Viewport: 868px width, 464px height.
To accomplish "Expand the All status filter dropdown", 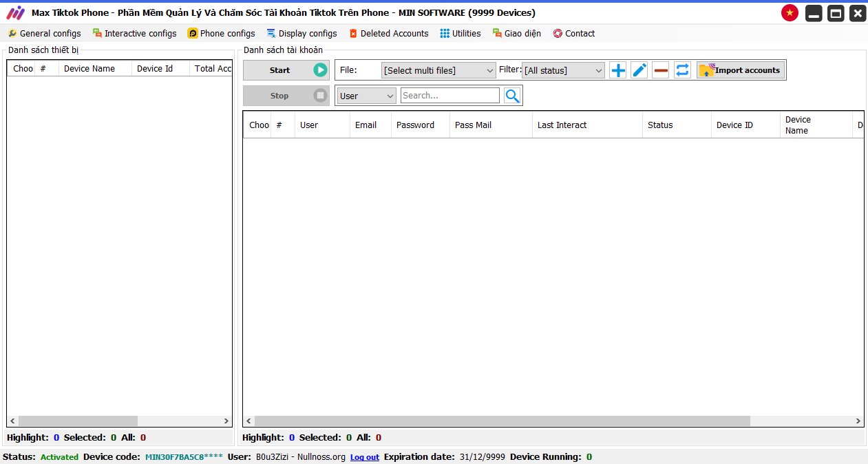I will (563, 70).
